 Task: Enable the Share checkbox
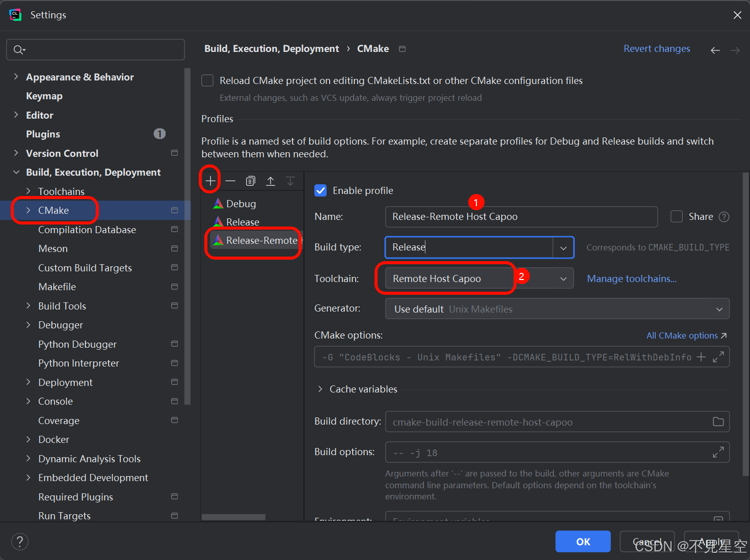pyautogui.click(x=677, y=217)
